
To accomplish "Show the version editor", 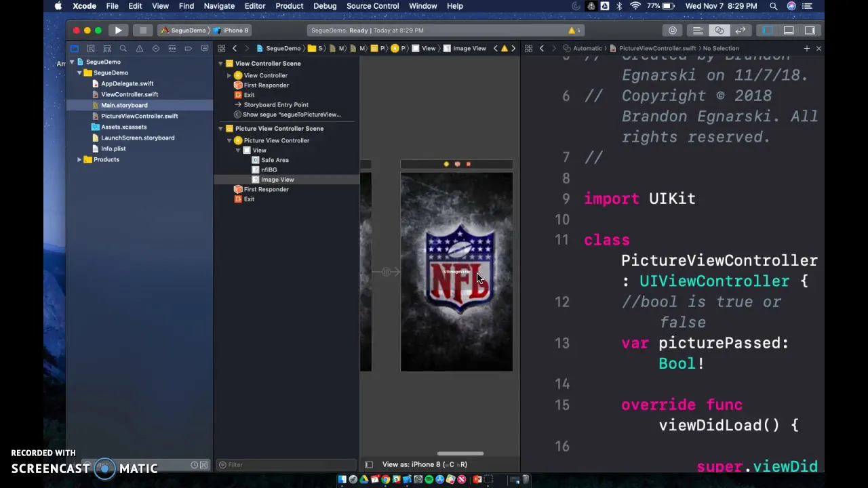I will [x=741, y=30].
